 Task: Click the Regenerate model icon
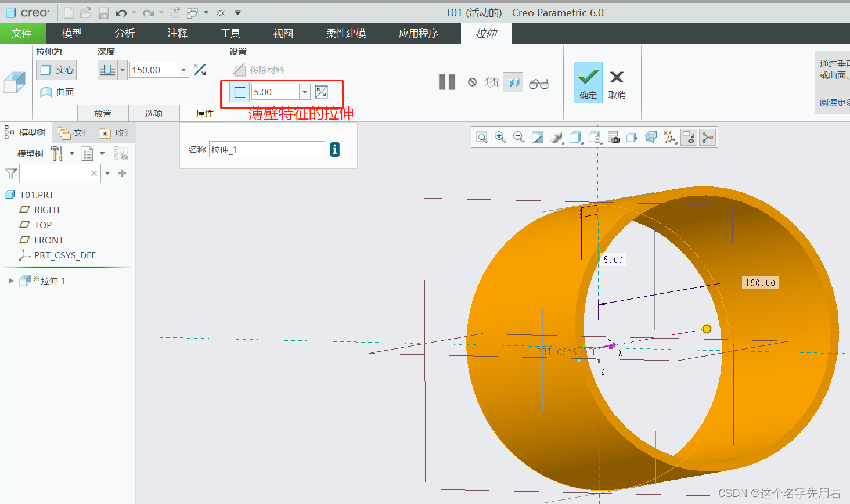(175, 12)
